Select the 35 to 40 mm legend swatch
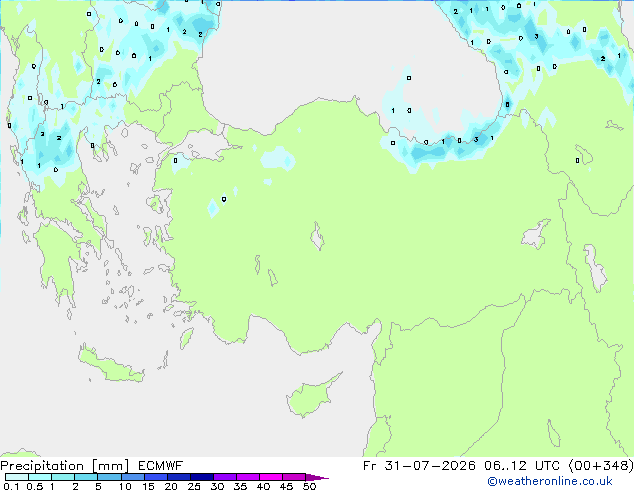This screenshot has width=634, height=490. click(x=248, y=477)
